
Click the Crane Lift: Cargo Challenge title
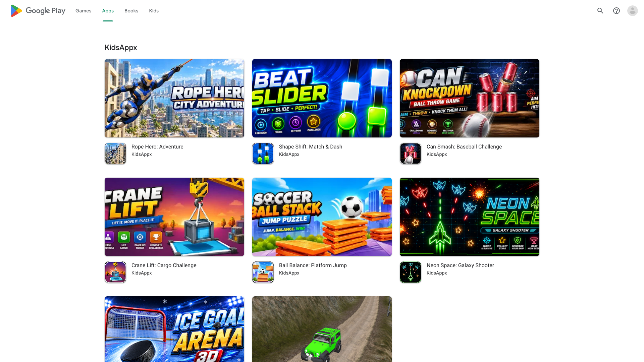tap(164, 265)
